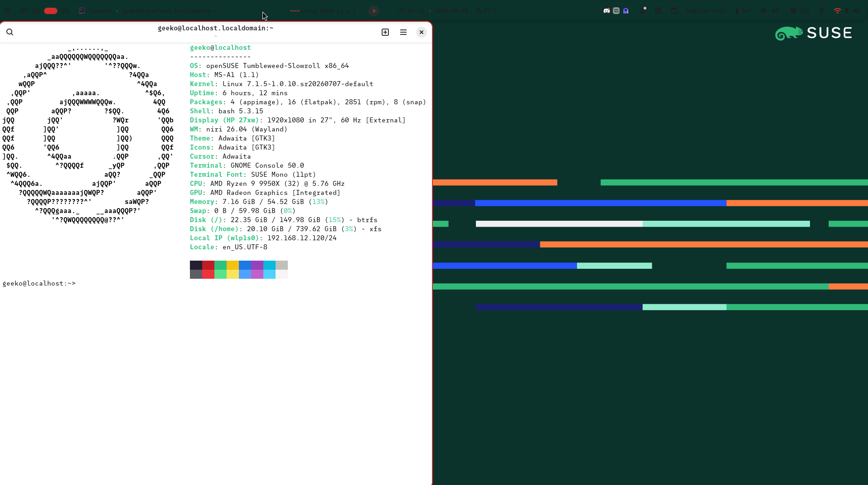Click the Swap line '0 B / 59.98 GiB'
This screenshot has width=868, height=485.
pos(243,211)
